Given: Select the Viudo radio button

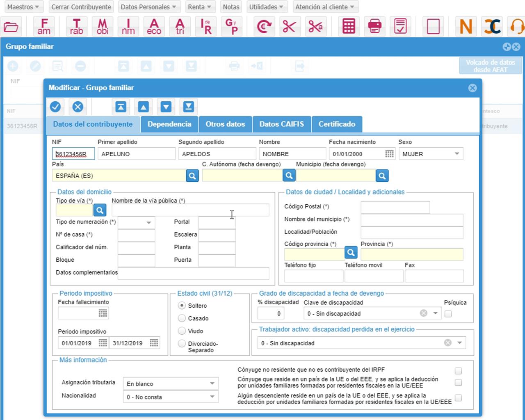Looking at the screenshot, I should pyautogui.click(x=182, y=331).
